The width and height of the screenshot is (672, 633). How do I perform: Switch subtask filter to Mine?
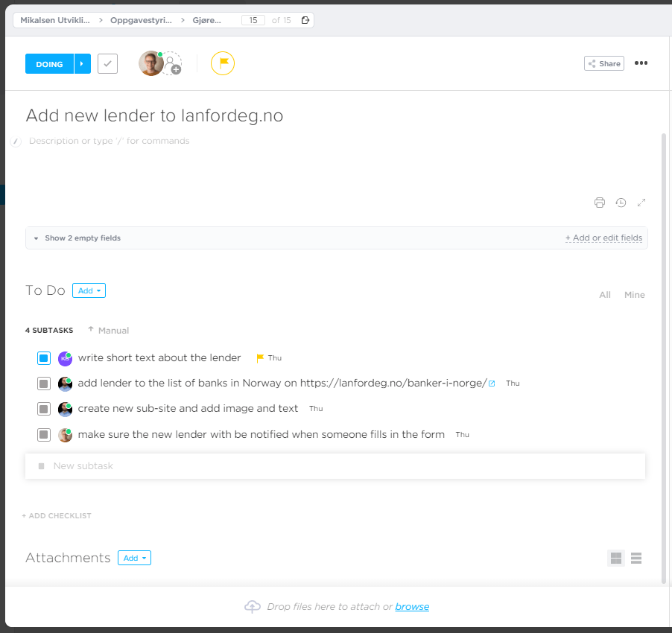[634, 295]
